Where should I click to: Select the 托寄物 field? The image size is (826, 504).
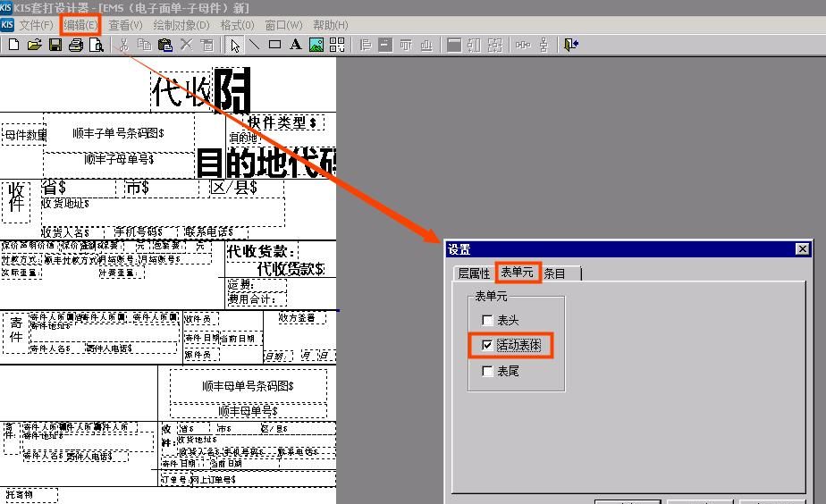(x=29, y=495)
